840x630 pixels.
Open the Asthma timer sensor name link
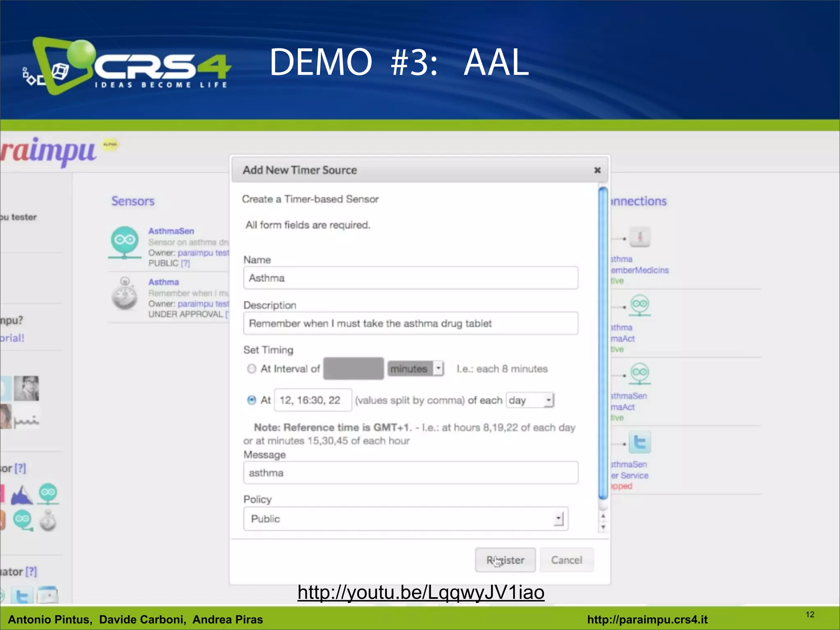164,282
